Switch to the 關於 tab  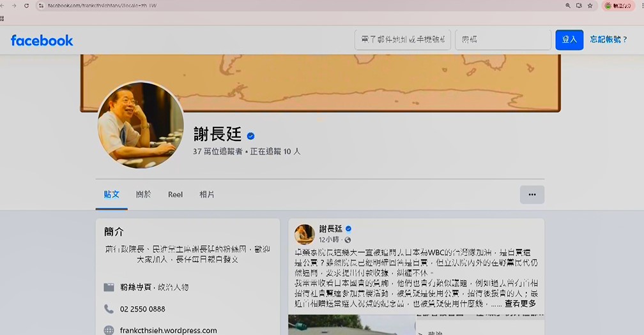pyautogui.click(x=143, y=195)
